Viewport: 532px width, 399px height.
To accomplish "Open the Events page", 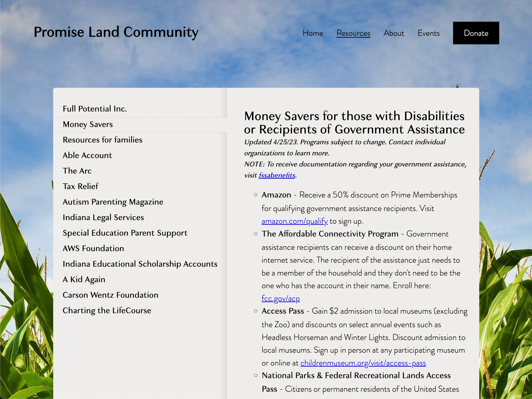I will click(x=428, y=33).
